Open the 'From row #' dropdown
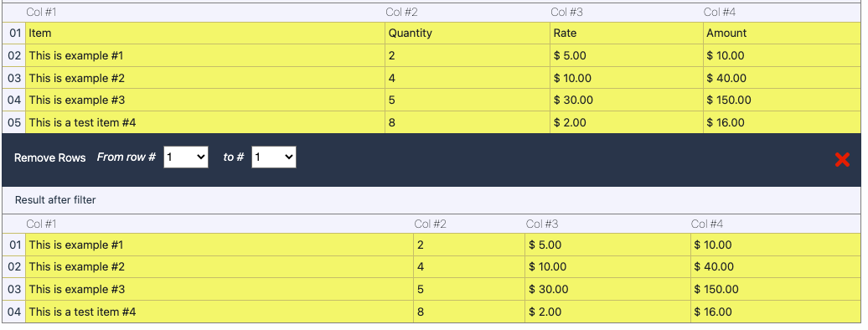Image resolution: width=868 pixels, height=330 pixels. (186, 157)
